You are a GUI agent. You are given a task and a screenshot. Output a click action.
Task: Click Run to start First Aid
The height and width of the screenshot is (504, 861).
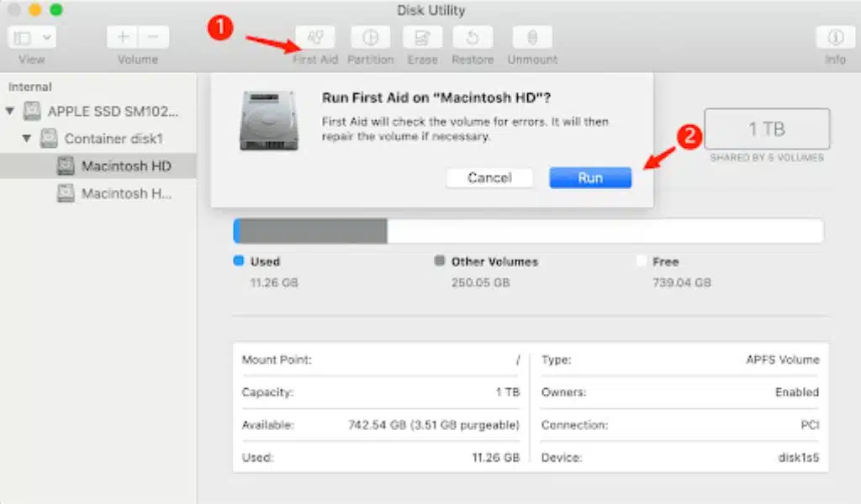click(x=590, y=177)
